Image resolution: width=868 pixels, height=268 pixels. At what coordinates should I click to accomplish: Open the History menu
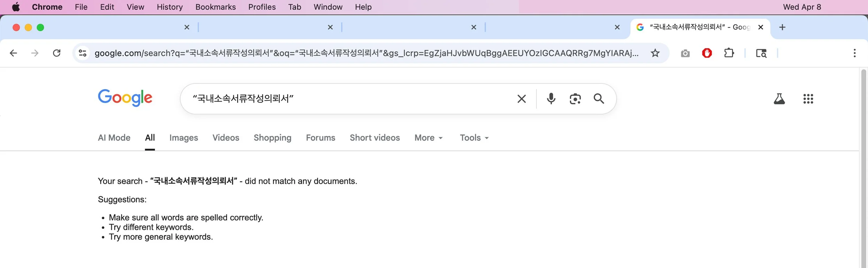point(170,7)
